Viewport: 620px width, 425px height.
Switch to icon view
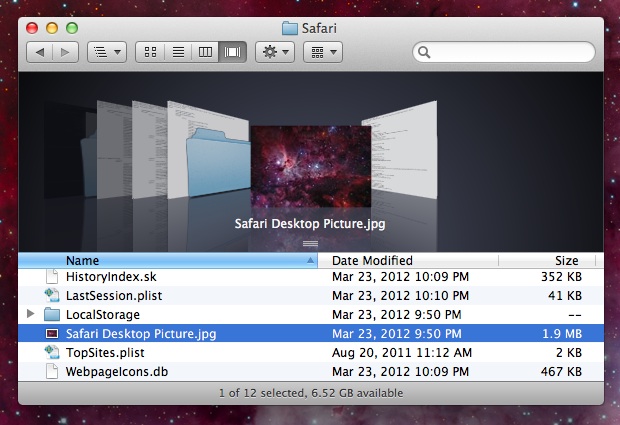pos(150,52)
